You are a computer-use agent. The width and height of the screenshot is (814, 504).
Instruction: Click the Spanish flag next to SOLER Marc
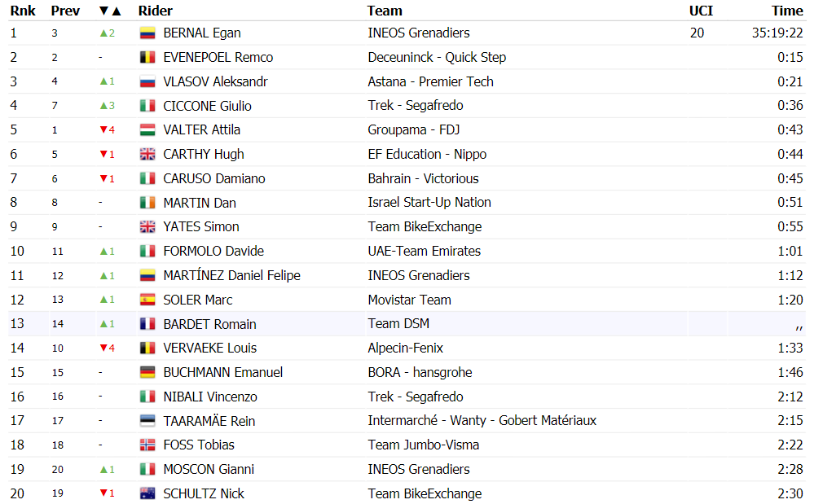147,300
